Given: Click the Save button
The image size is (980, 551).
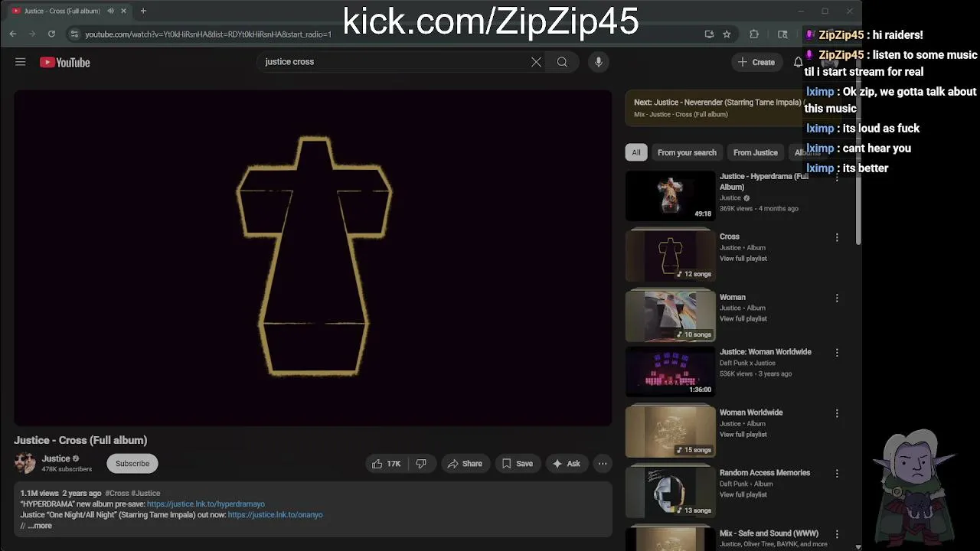Looking at the screenshot, I should click(518, 464).
